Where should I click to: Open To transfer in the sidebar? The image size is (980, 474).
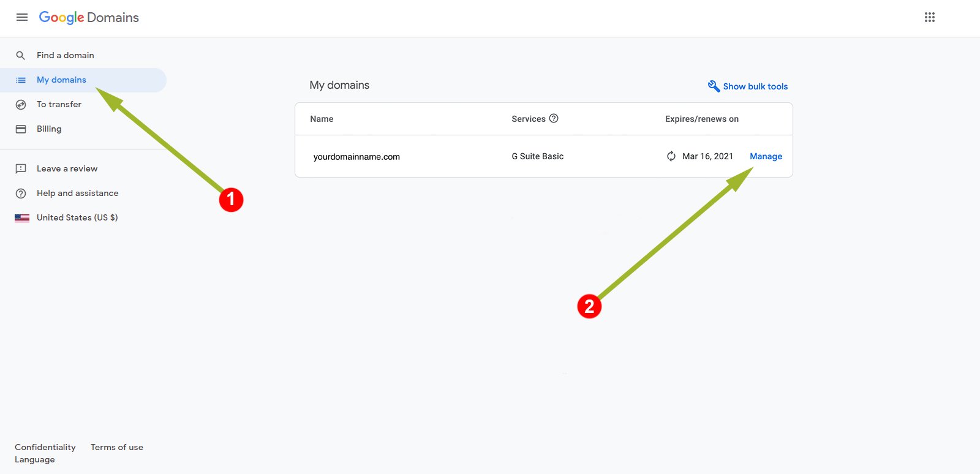pyautogui.click(x=59, y=104)
